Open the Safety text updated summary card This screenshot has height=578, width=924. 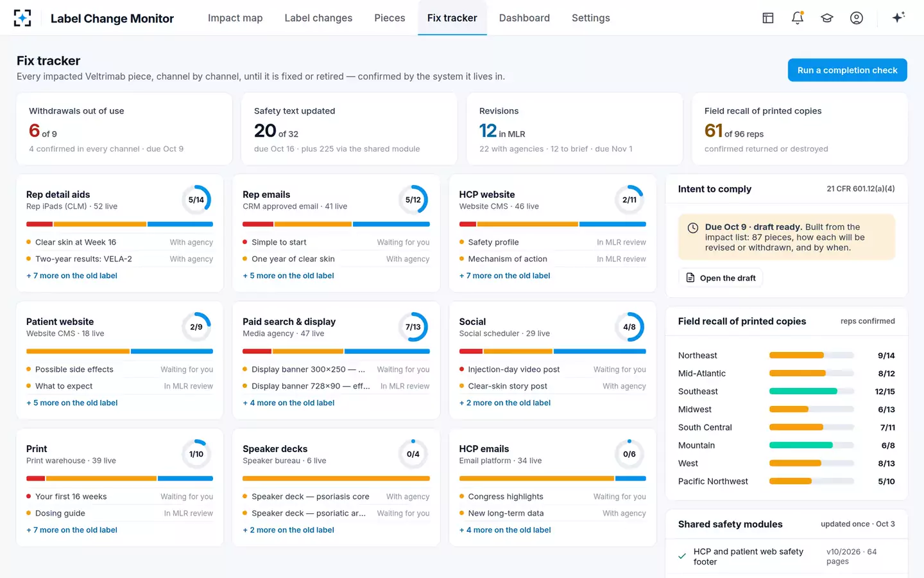coord(349,129)
